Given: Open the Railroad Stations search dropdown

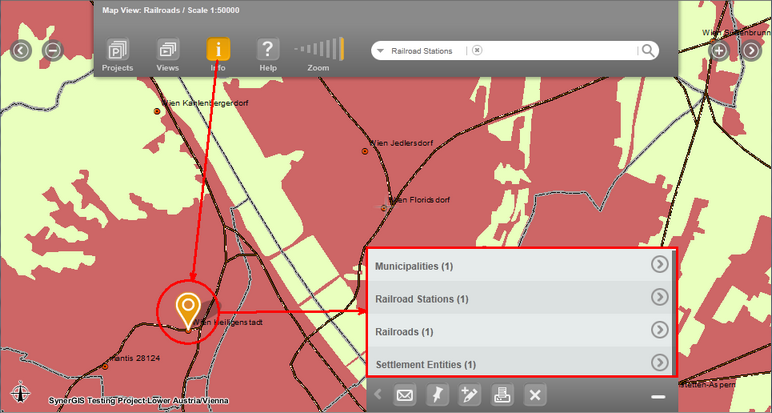Looking at the screenshot, I should pos(380,51).
